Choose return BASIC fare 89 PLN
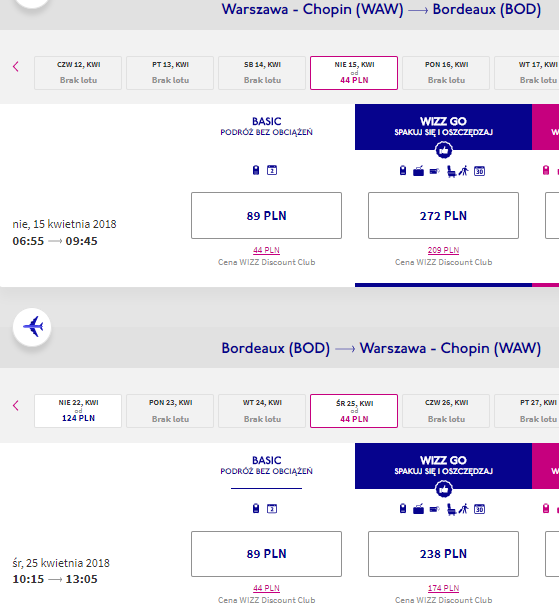The image size is (559, 609). click(266, 554)
